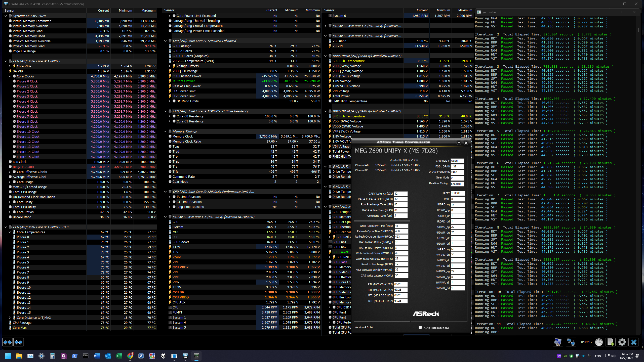Collapse the Core Temperatures list
Viewport: 644px width, 362px height.
click(x=10, y=232)
